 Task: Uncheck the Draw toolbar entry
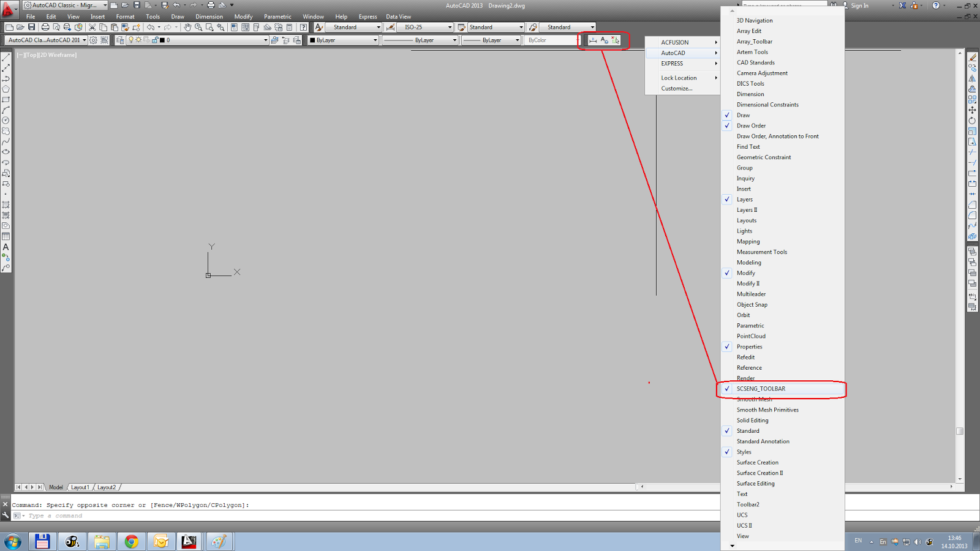pyautogui.click(x=783, y=115)
